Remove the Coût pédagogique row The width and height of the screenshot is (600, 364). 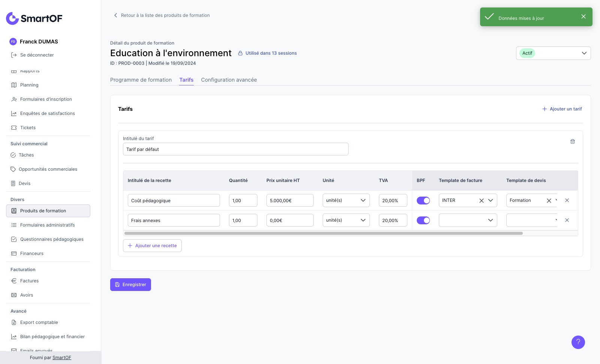point(567,200)
